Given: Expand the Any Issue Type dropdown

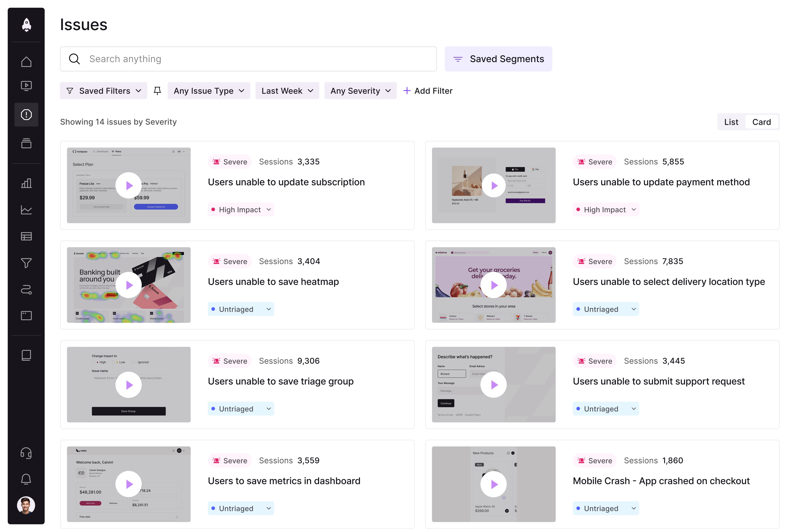Looking at the screenshot, I should pos(208,91).
